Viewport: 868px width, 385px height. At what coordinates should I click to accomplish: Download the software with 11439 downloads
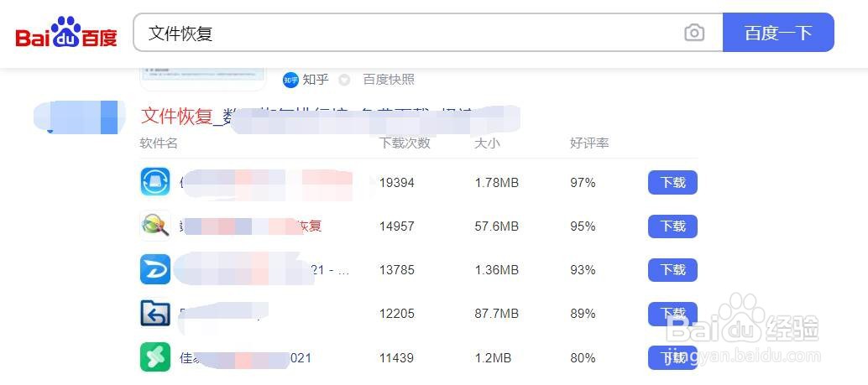(x=672, y=358)
